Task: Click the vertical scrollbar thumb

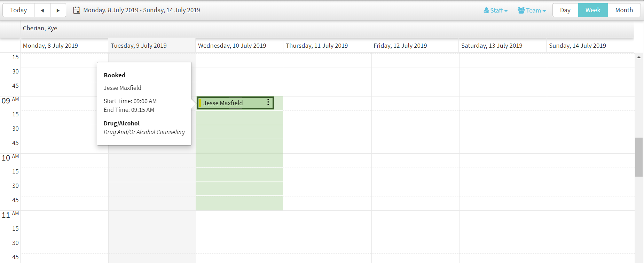Action: 639,157
